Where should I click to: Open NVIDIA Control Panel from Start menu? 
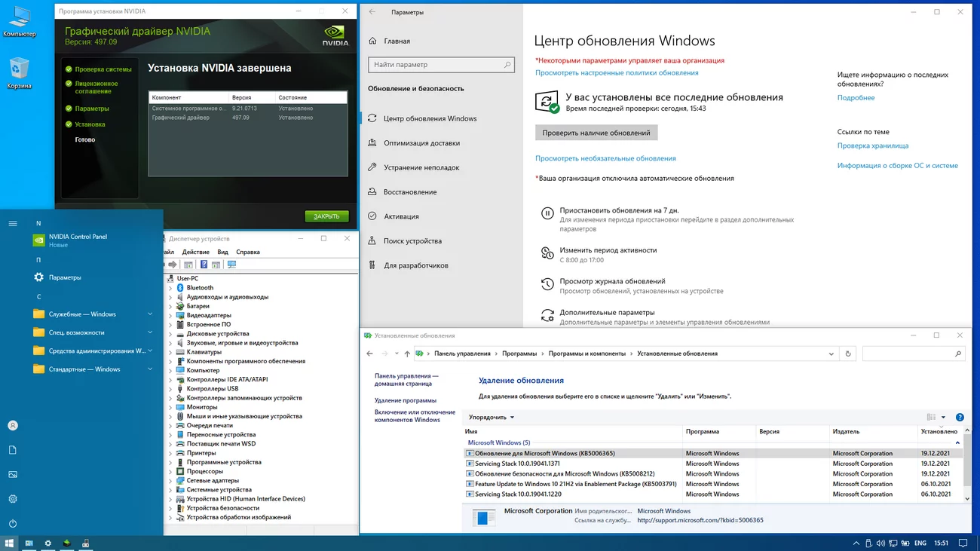78,237
